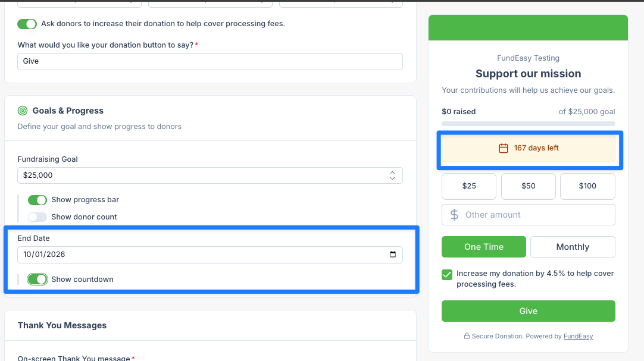Image resolution: width=644 pixels, height=361 pixels.
Task: Click the Fundraising Goal stepper arrows
Action: pyautogui.click(x=392, y=175)
